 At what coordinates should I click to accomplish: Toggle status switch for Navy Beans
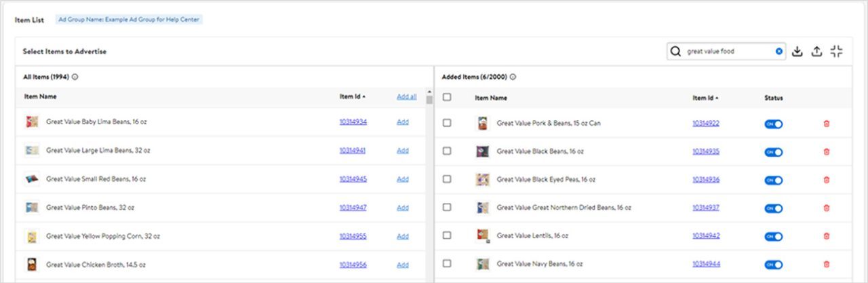pyautogui.click(x=773, y=265)
